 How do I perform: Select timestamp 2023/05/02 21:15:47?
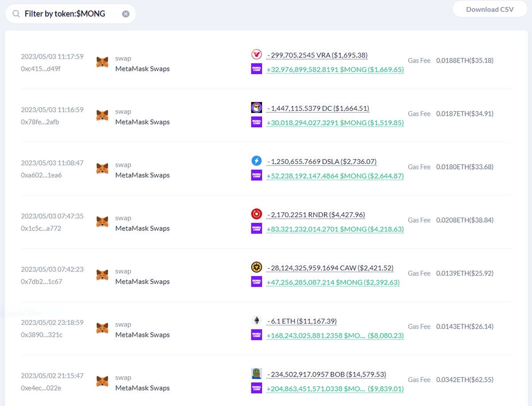coord(52,375)
